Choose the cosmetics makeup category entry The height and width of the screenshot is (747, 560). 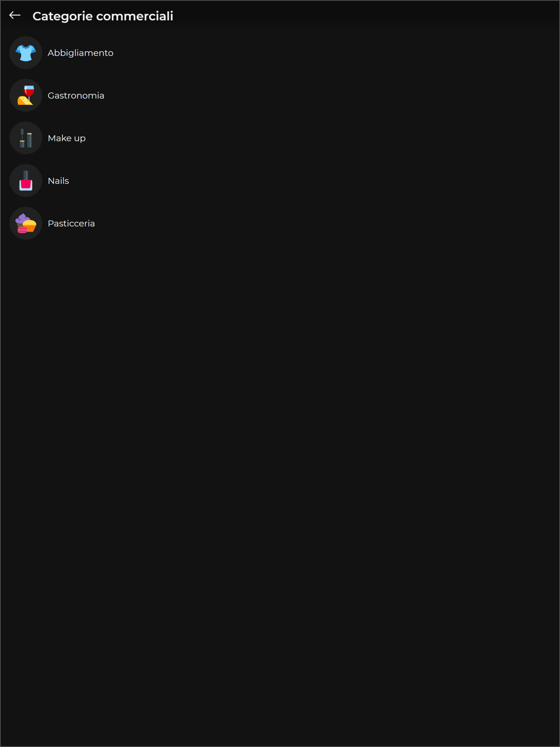[280, 138]
